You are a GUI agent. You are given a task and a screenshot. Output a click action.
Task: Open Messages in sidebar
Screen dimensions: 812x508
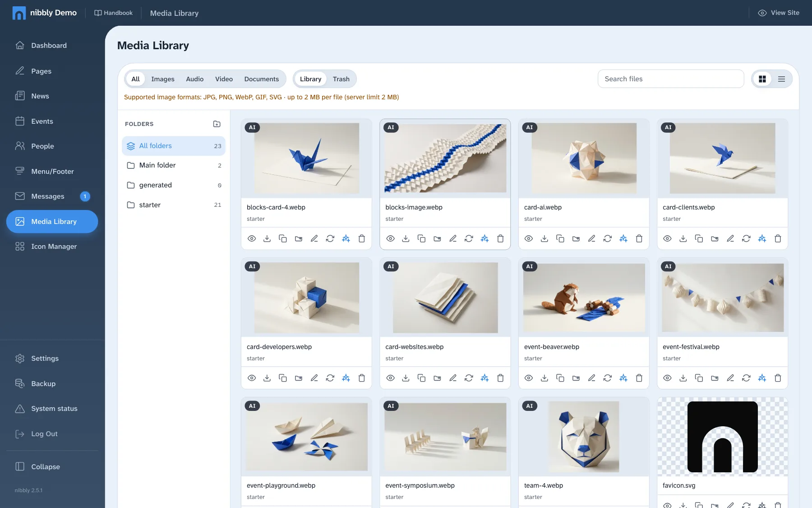(x=52, y=196)
